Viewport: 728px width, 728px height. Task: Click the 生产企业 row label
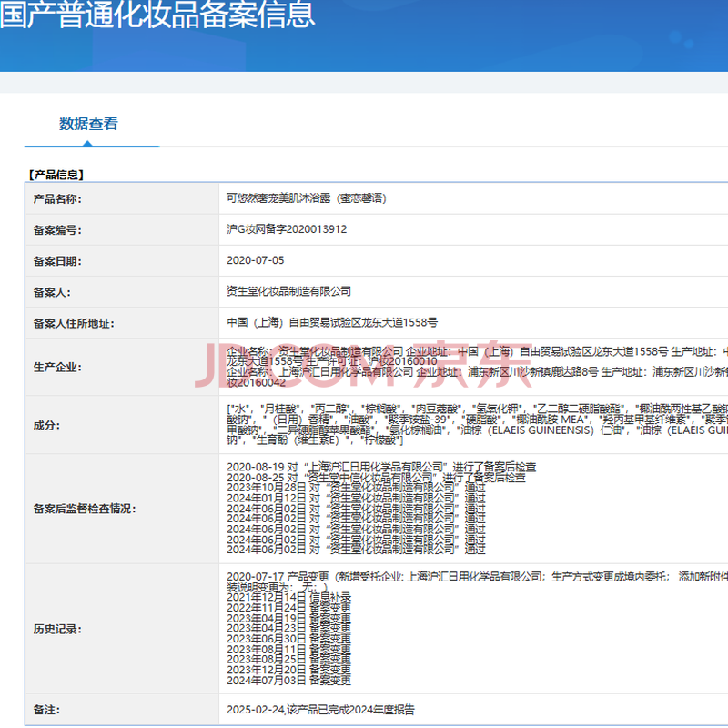(57, 368)
